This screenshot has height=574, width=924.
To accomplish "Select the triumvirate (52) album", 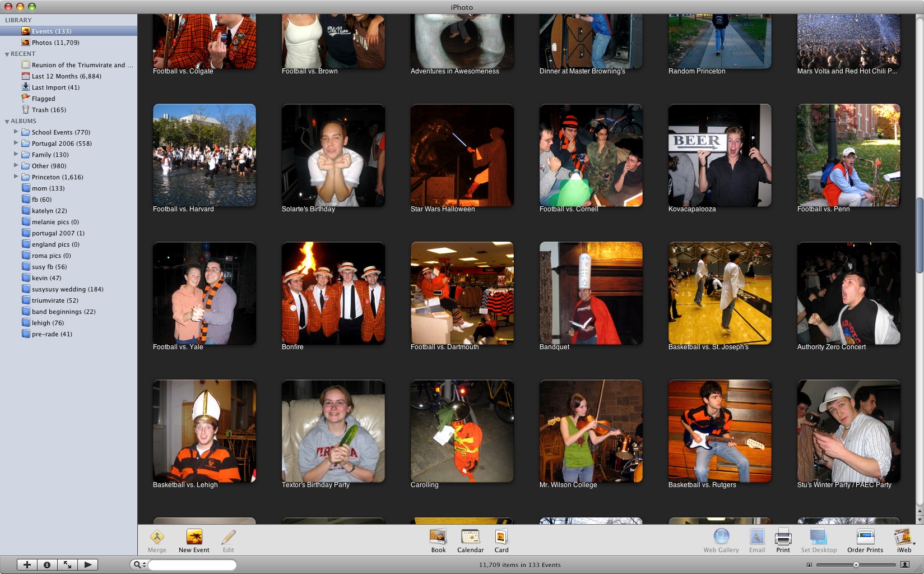I will [68, 300].
